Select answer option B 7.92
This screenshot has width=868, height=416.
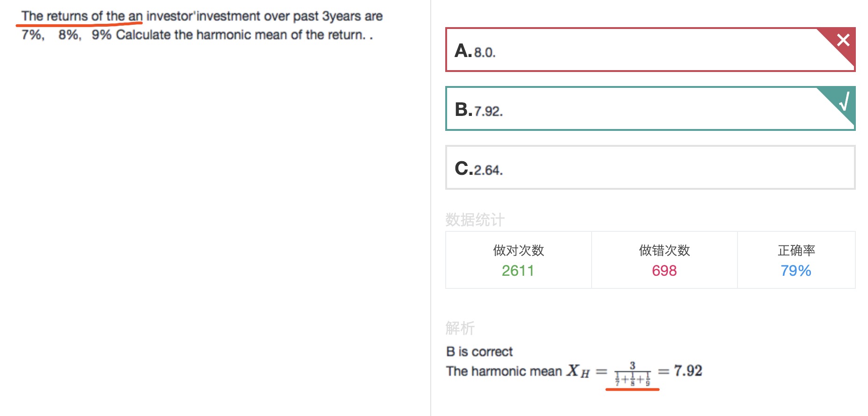pos(650,108)
